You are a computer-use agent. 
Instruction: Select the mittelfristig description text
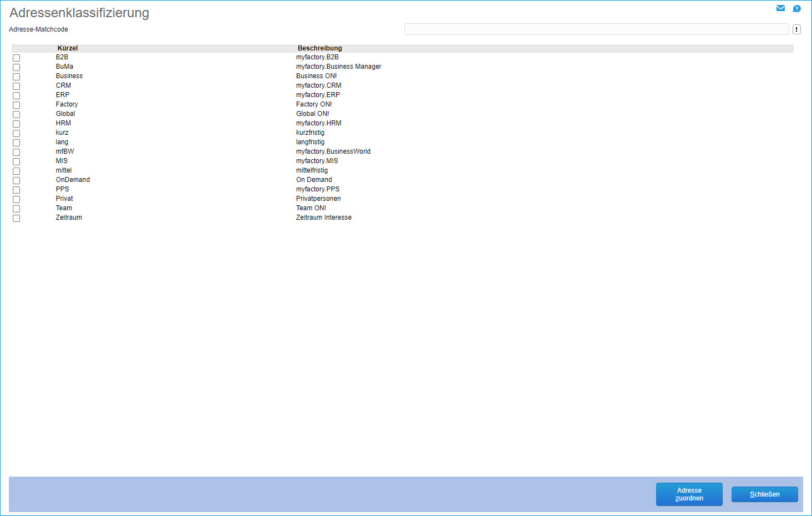pyautogui.click(x=312, y=170)
